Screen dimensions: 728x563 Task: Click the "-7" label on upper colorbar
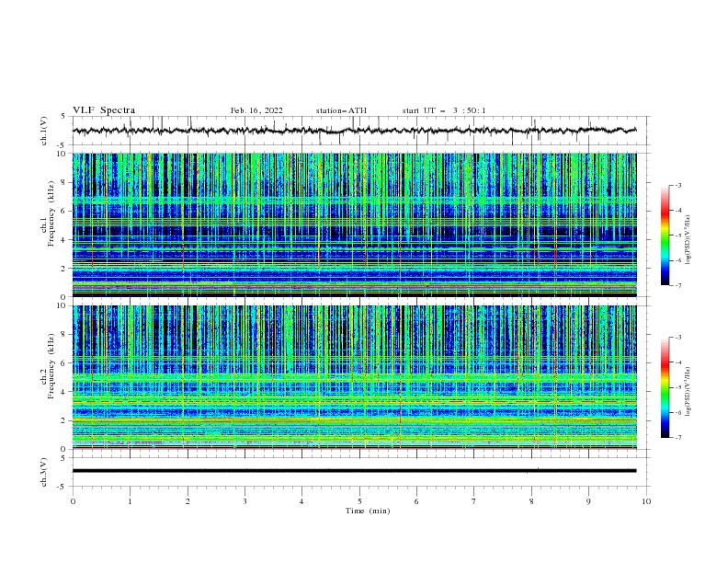click(677, 285)
